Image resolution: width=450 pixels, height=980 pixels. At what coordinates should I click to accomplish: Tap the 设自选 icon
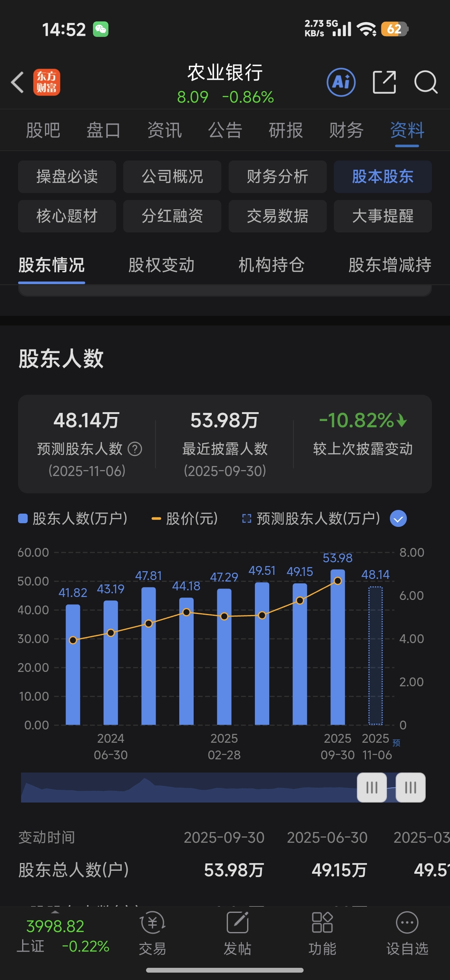pyautogui.click(x=407, y=922)
